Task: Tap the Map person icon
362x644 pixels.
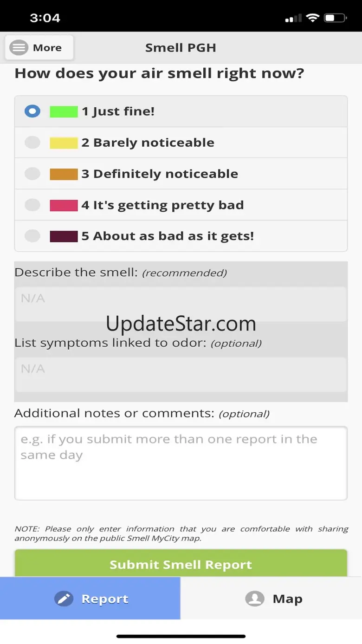Action: click(x=254, y=598)
